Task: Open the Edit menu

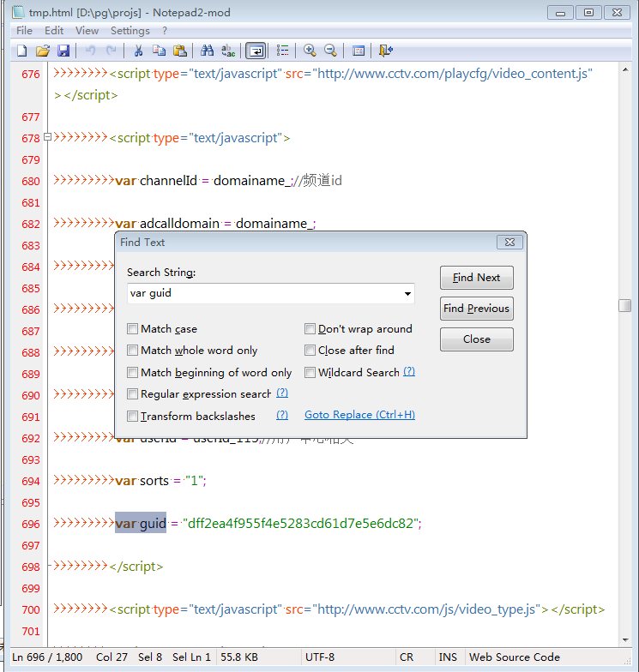Action: 54,31
